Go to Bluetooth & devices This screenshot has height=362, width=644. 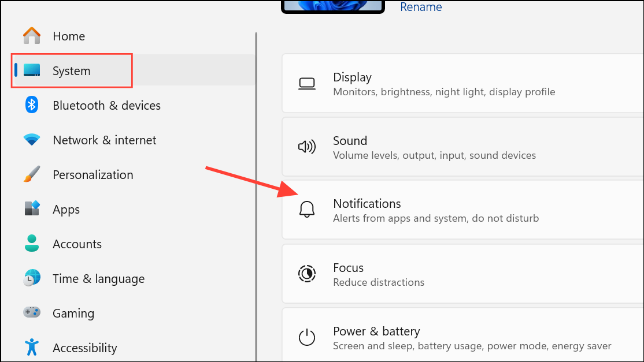pyautogui.click(x=107, y=105)
